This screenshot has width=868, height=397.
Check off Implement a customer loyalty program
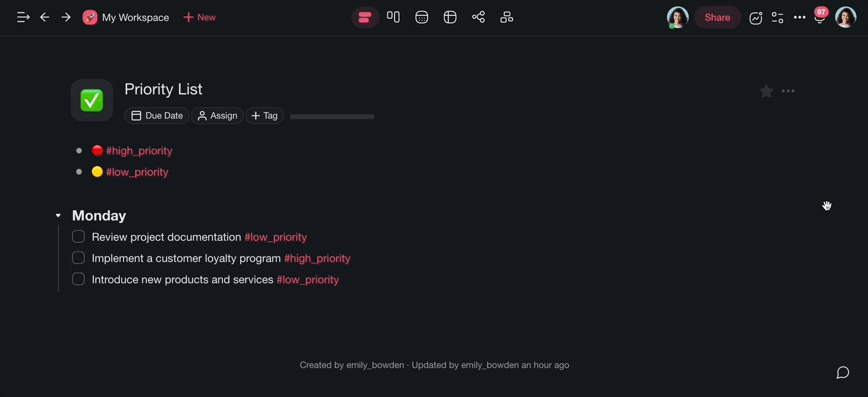[x=79, y=258]
